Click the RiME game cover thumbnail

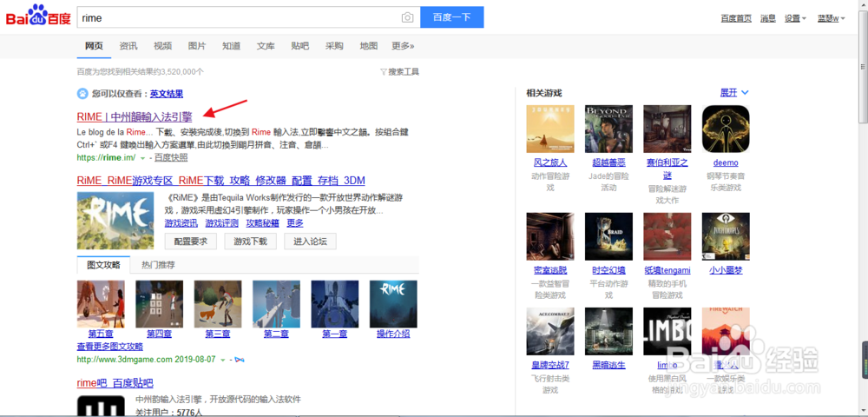pyautogui.click(x=115, y=221)
